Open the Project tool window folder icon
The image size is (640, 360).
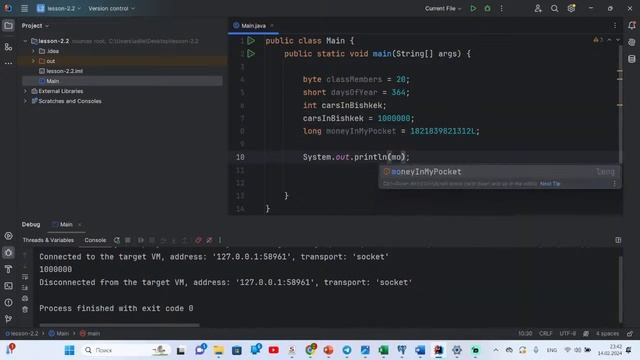8,26
